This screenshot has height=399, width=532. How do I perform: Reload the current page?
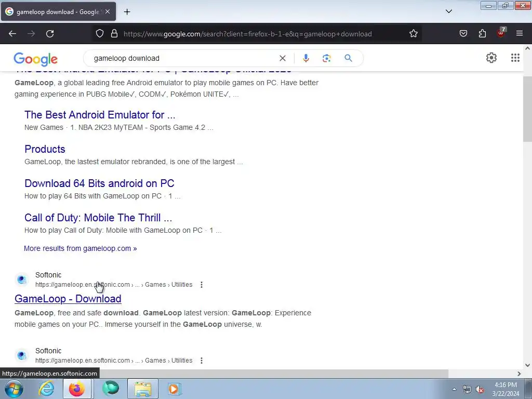[x=50, y=34]
